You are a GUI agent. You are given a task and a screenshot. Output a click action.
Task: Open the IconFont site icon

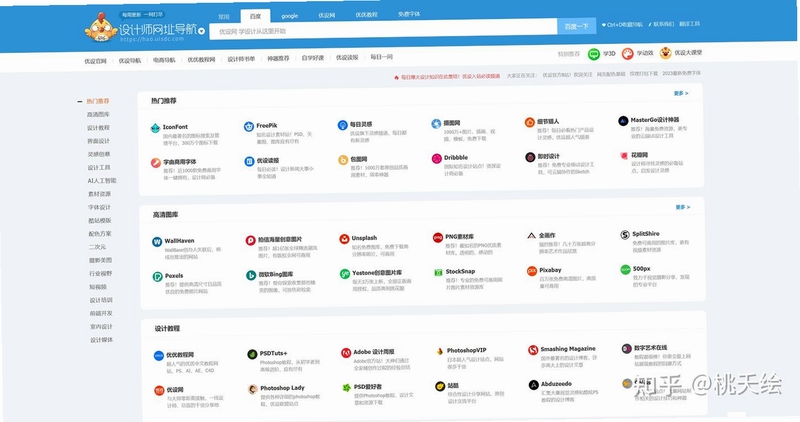tap(156, 128)
